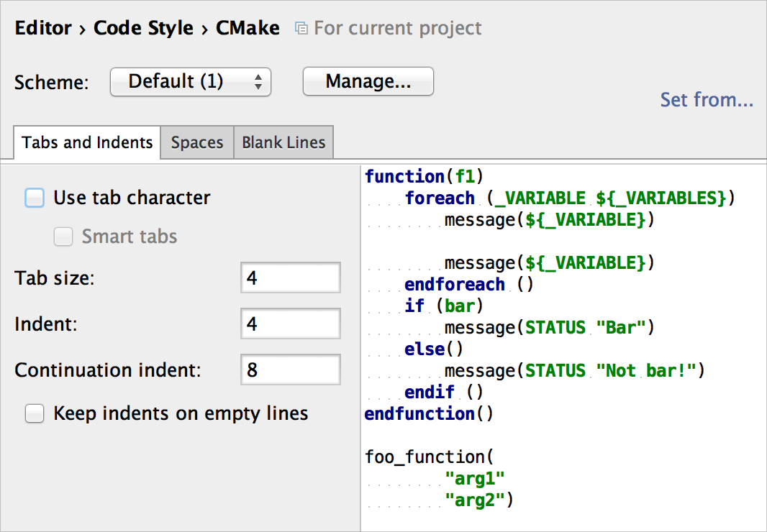
Task: Focus the 'Indent' value field
Action: point(291,324)
